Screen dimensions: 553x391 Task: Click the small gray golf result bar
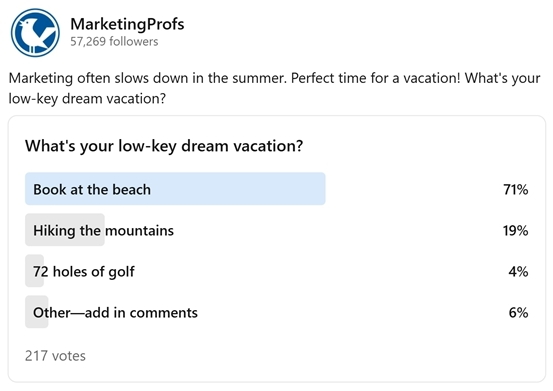point(35,271)
